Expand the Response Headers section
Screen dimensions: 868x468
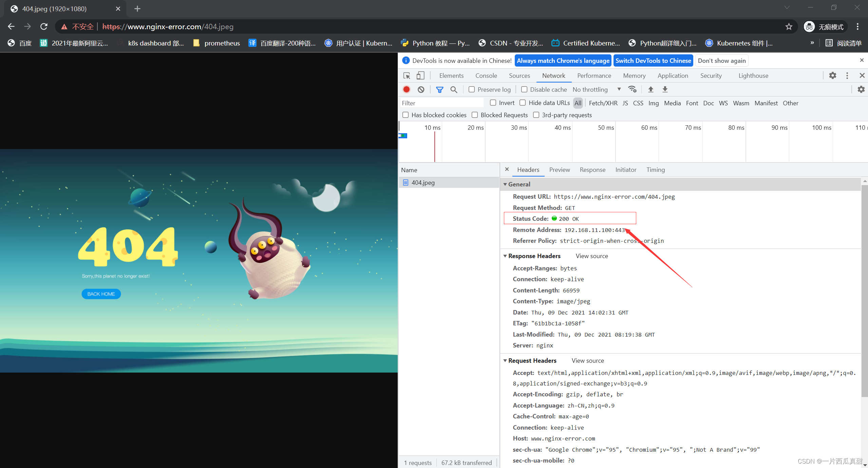(x=505, y=256)
